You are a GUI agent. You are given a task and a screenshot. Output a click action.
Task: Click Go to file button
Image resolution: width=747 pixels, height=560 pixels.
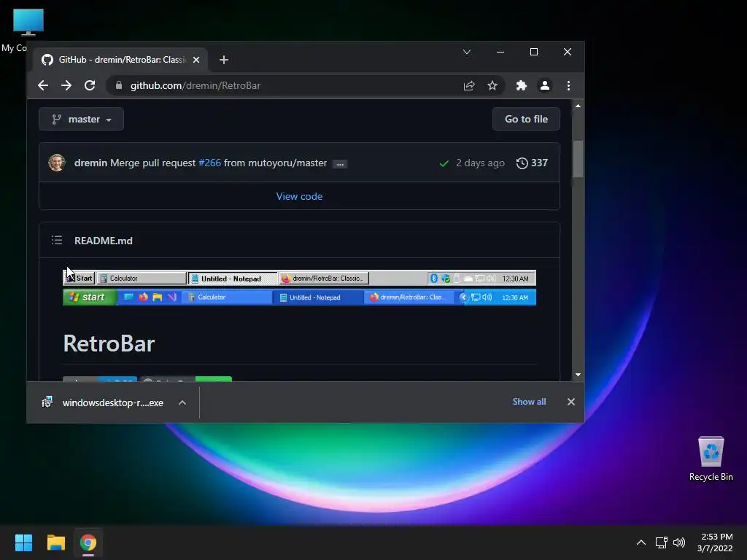point(526,119)
